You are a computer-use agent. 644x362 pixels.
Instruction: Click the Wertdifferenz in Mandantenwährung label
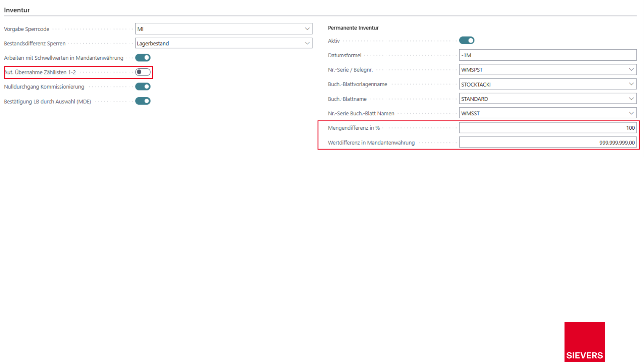pos(371,142)
